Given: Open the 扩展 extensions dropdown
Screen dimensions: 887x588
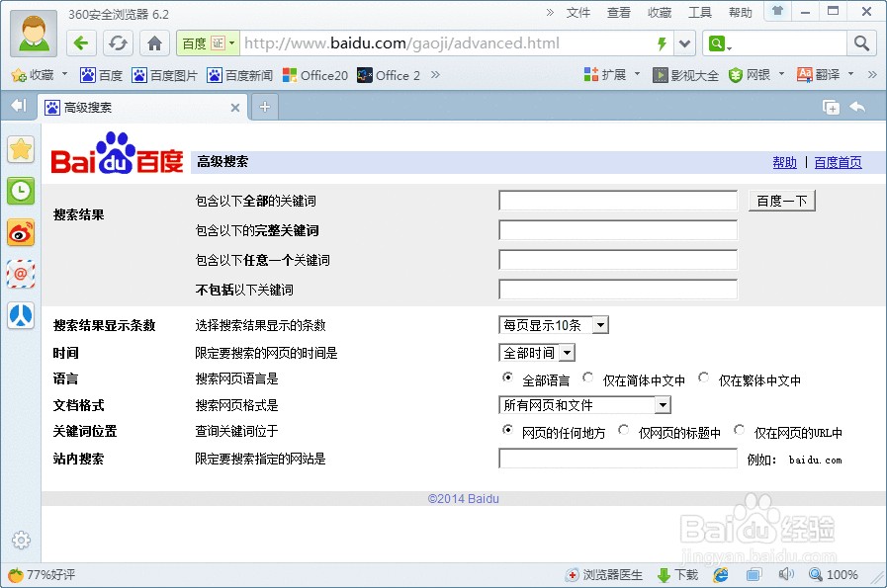Looking at the screenshot, I should (612, 75).
